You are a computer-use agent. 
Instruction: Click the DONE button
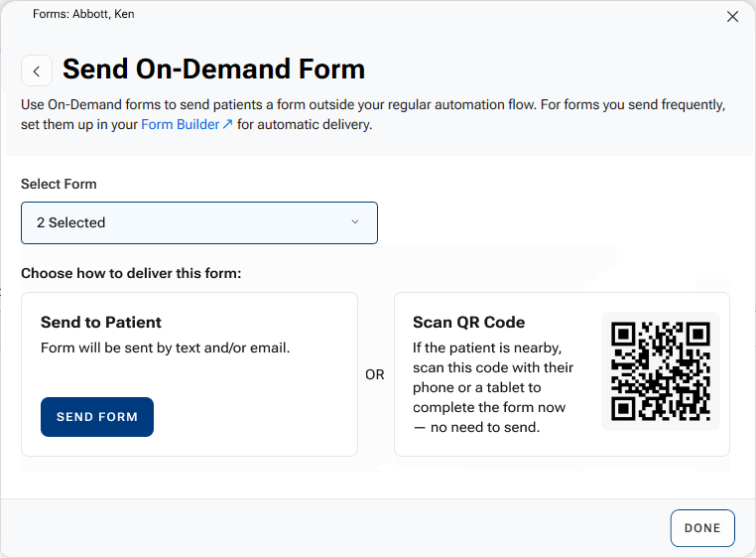tap(702, 528)
